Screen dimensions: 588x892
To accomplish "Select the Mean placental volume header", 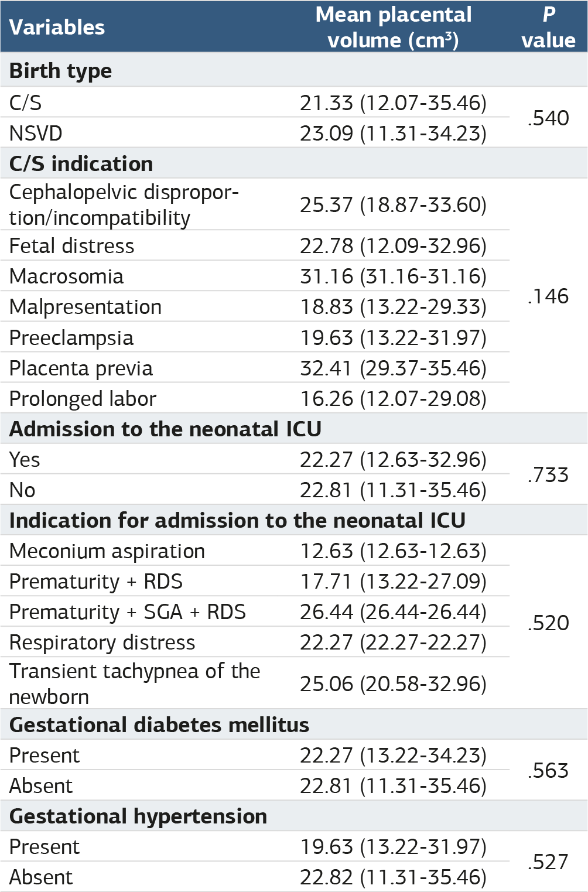I will point(394,28).
